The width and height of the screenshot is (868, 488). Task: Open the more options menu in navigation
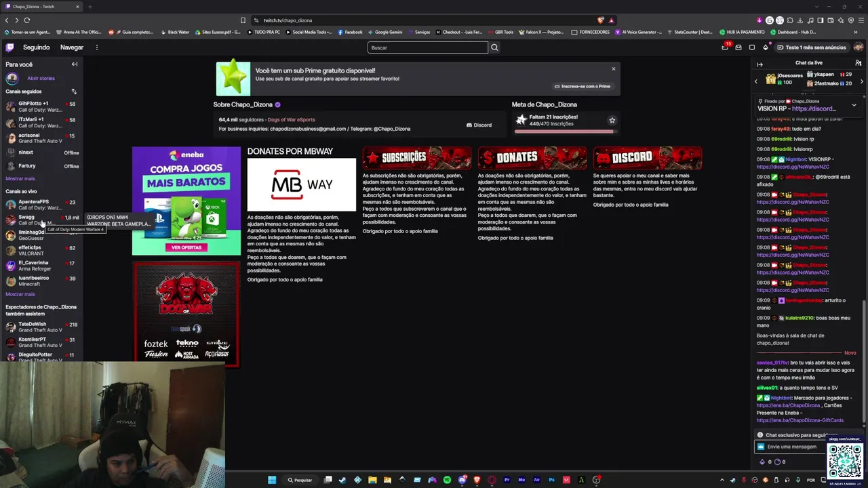(97, 47)
